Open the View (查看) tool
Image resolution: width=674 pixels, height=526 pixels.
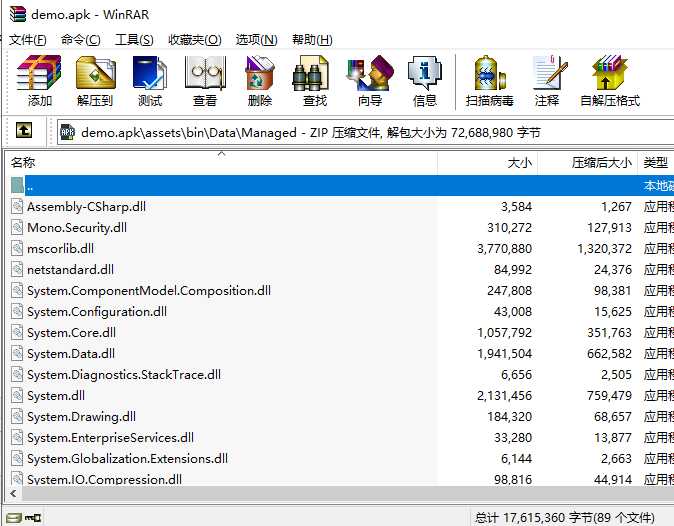(205, 81)
